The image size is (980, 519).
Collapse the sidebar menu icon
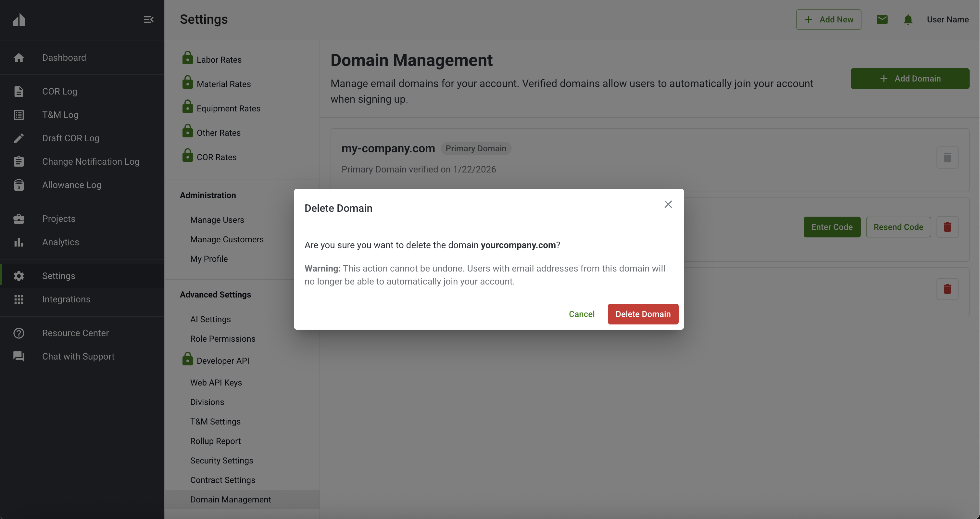point(148,19)
